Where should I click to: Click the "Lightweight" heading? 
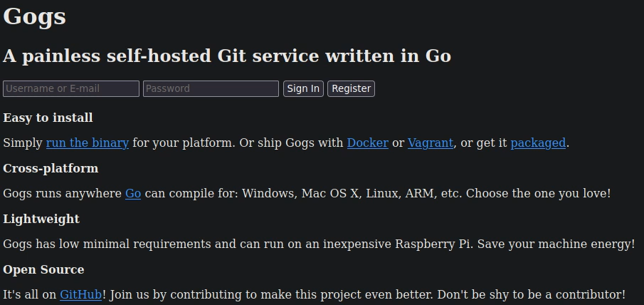coord(41,219)
